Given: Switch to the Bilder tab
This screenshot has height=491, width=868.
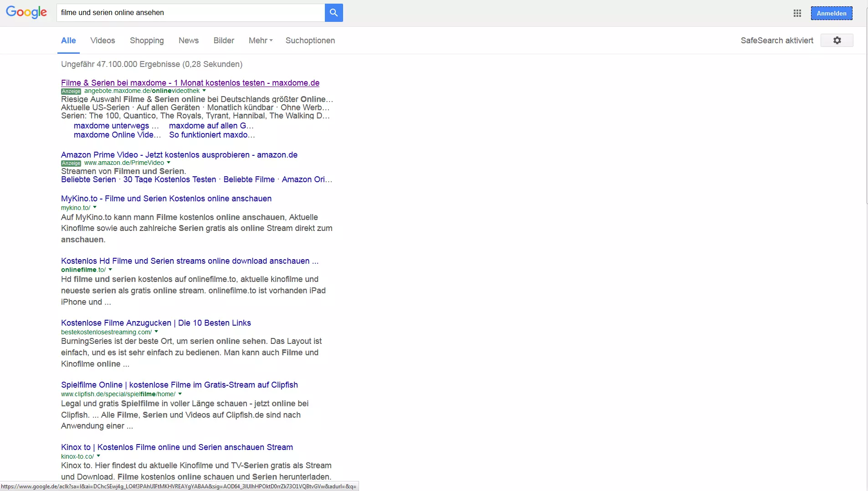Looking at the screenshot, I should [x=224, y=41].
